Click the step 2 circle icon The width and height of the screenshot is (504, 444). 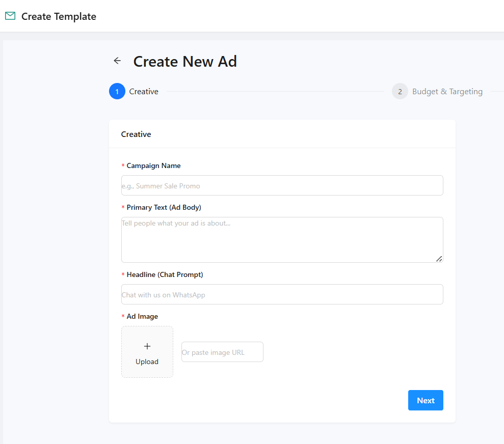click(400, 92)
